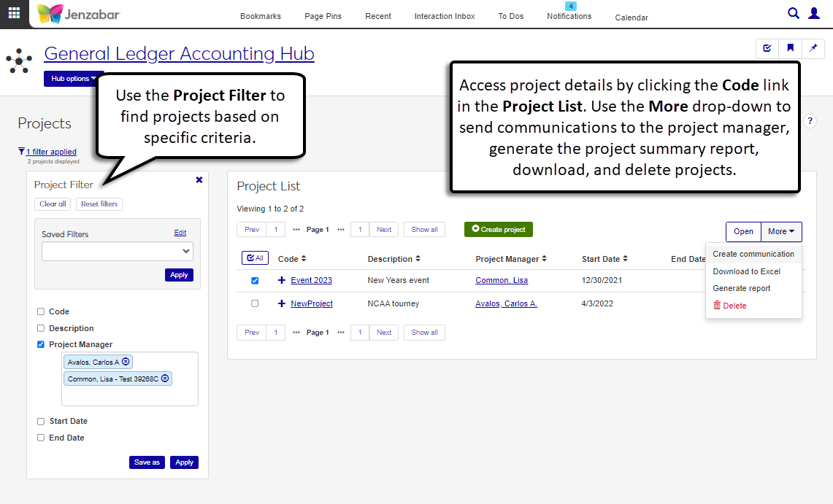
Task: Click the top pagination ellipsis after Page 1
Action: point(341,230)
